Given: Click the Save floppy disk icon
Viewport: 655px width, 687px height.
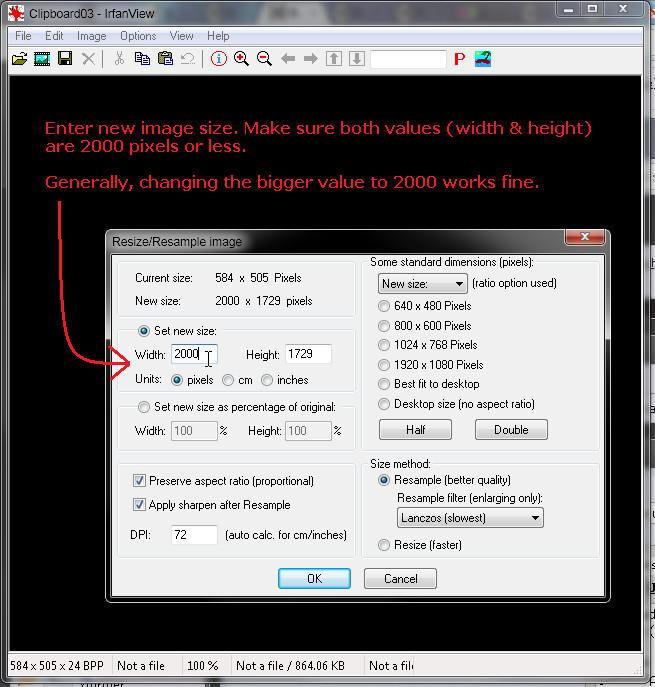Looking at the screenshot, I should 65,58.
